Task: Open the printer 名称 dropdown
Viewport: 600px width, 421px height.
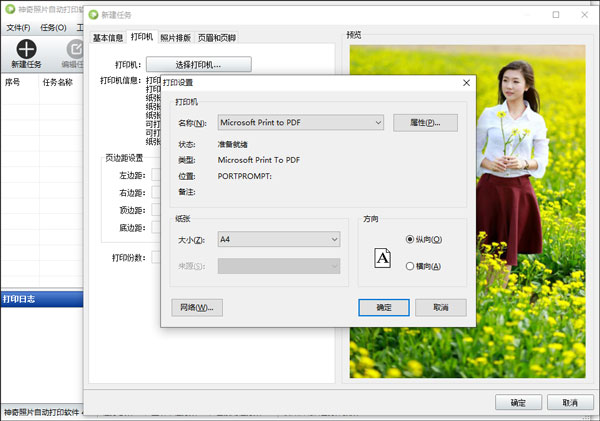Action: click(301, 122)
